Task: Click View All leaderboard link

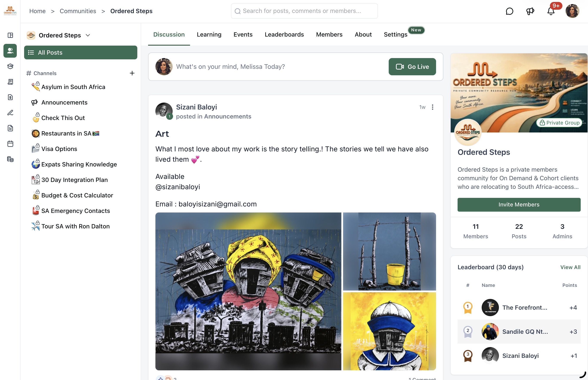Action: (x=570, y=267)
